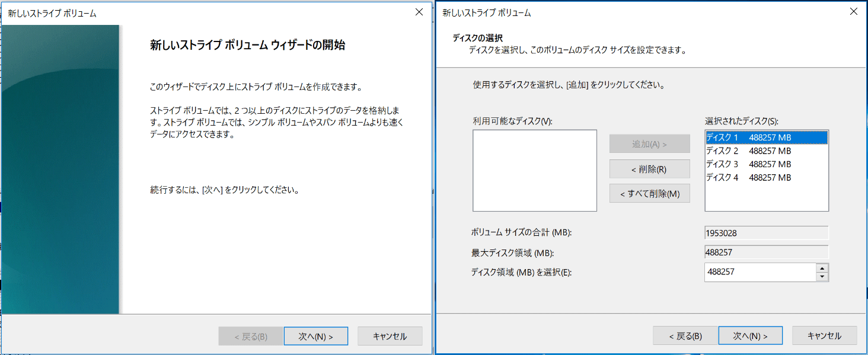Click キャンセル in the wizard start window
868x355 pixels.
coord(390,336)
